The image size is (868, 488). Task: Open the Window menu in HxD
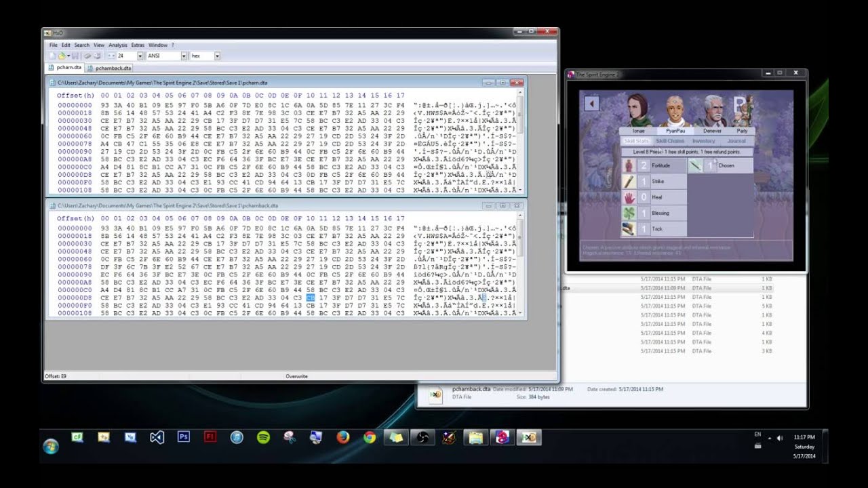[158, 45]
